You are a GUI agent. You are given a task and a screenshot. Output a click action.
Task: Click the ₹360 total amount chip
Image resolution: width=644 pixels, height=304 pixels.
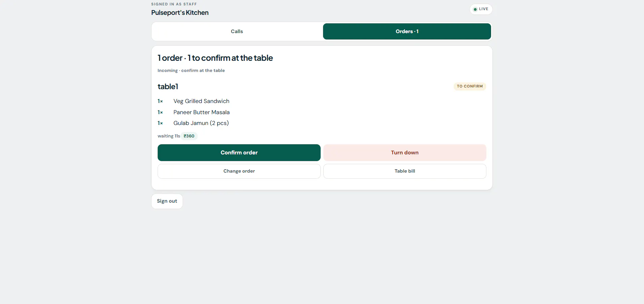[189, 136]
